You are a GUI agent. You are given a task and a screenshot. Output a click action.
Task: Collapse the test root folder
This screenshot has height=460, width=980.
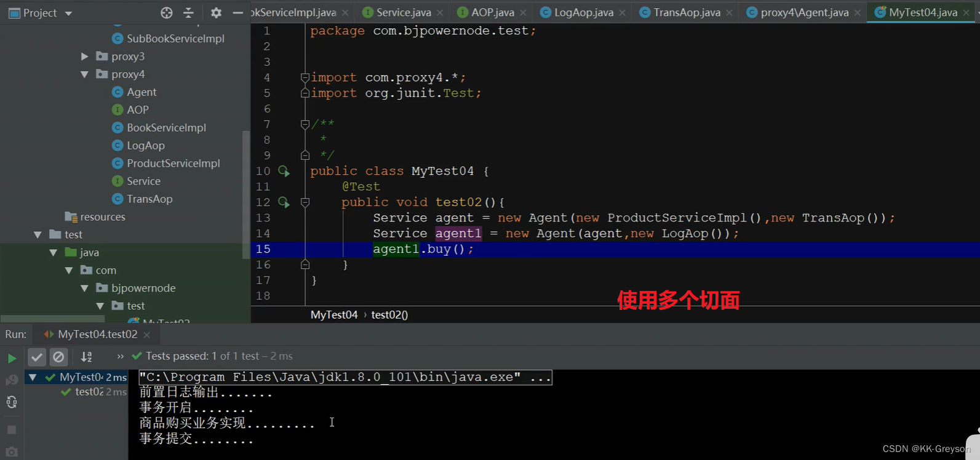coord(38,235)
